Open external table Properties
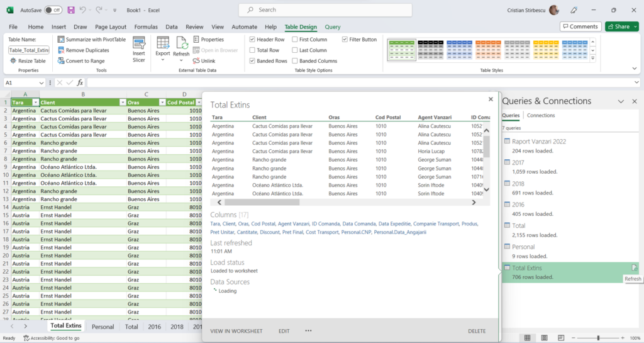 tap(209, 40)
